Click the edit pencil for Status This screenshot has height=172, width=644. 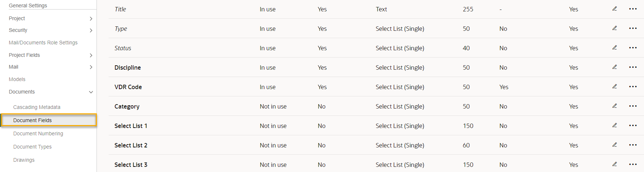coord(615,48)
